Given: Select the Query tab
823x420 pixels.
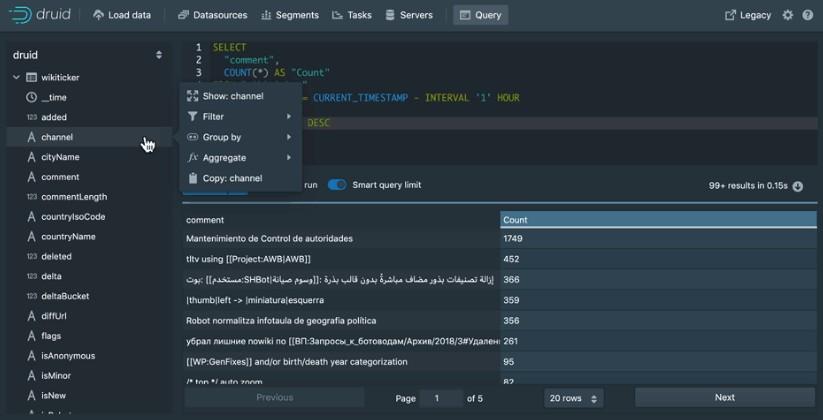Looking at the screenshot, I should pyautogui.click(x=481, y=15).
